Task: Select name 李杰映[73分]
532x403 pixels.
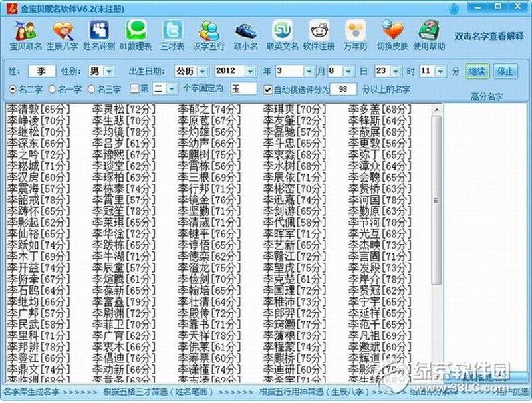Action: pyautogui.click(x=380, y=245)
